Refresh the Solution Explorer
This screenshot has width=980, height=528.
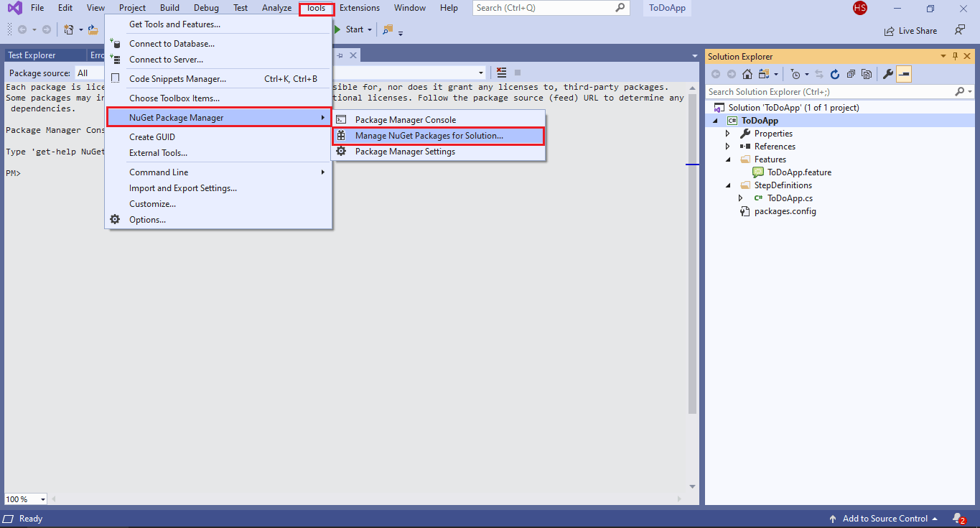click(x=834, y=73)
